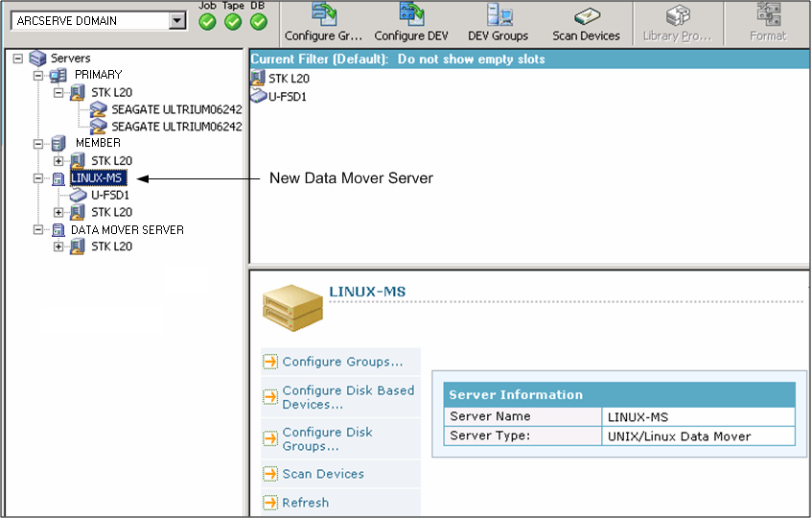This screenshot has height=518, width=812.
Task: Click the Job status green check icon
Action: coord(207,21)
